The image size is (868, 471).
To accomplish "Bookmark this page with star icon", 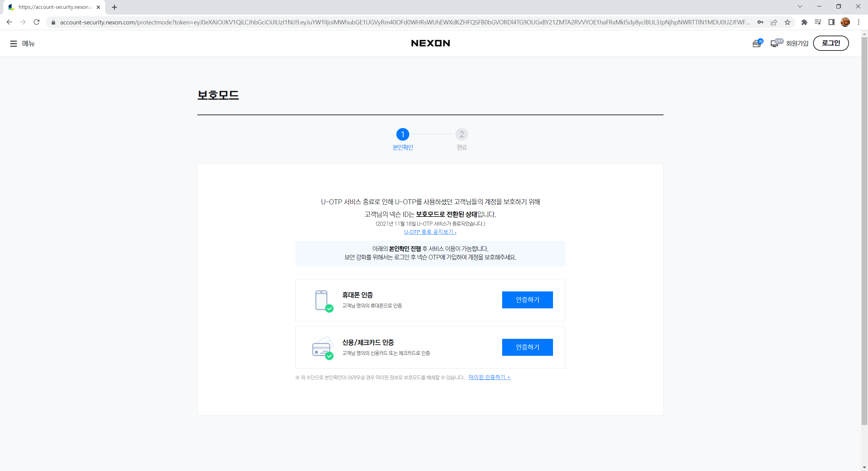I will pyautogui.click(x=787, y=22).
